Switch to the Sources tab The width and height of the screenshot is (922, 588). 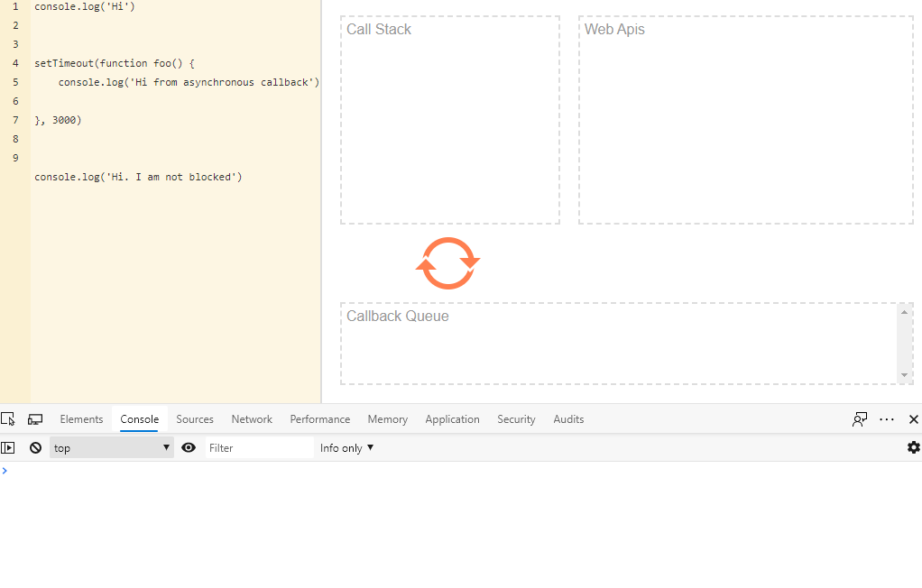[x=194, y=418]
